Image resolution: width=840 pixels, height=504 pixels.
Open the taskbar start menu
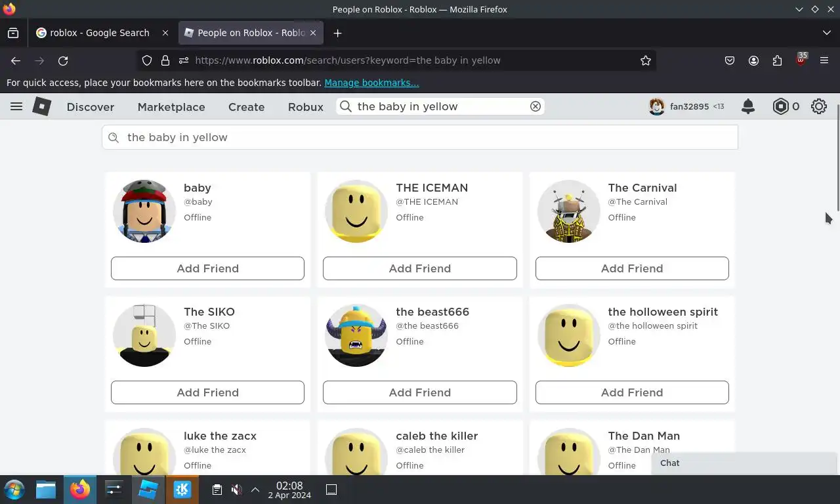tap(14, 490)
